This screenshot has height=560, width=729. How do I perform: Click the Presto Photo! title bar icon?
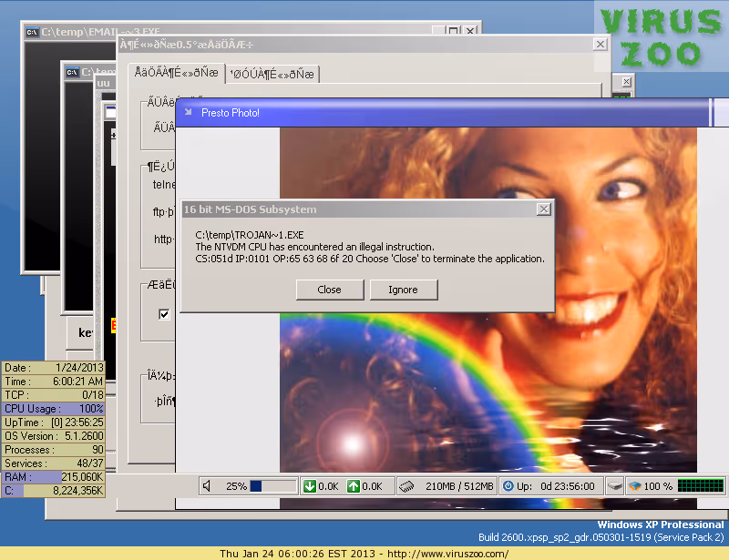(x=189, y=112)
